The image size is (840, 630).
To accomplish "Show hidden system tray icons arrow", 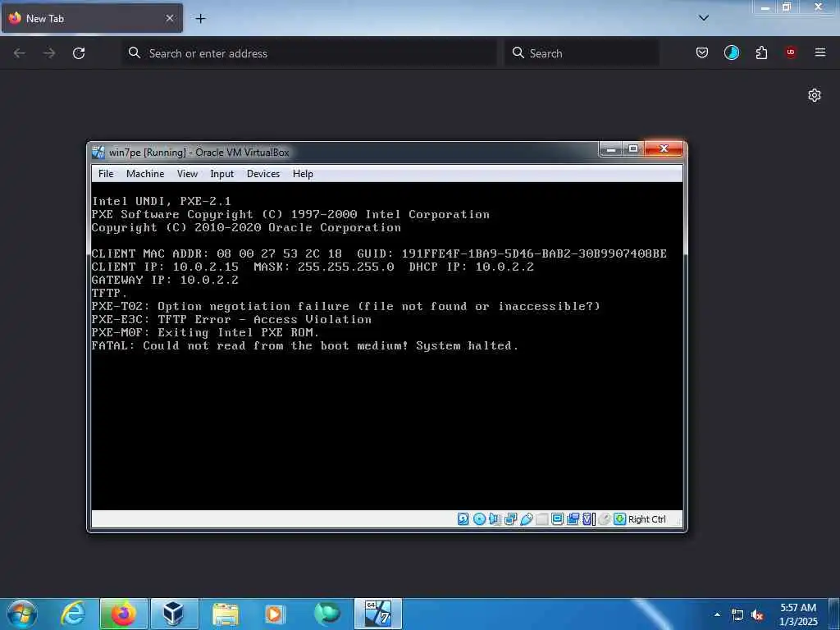I will point(717,614).
